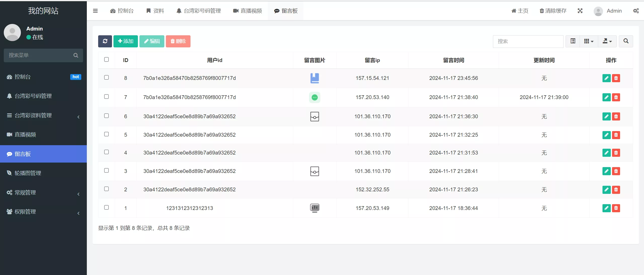The width and height of the screenshot is (644, 275).
Task: Open settings via gear icon in top-right corner
Action: point(636,11)
